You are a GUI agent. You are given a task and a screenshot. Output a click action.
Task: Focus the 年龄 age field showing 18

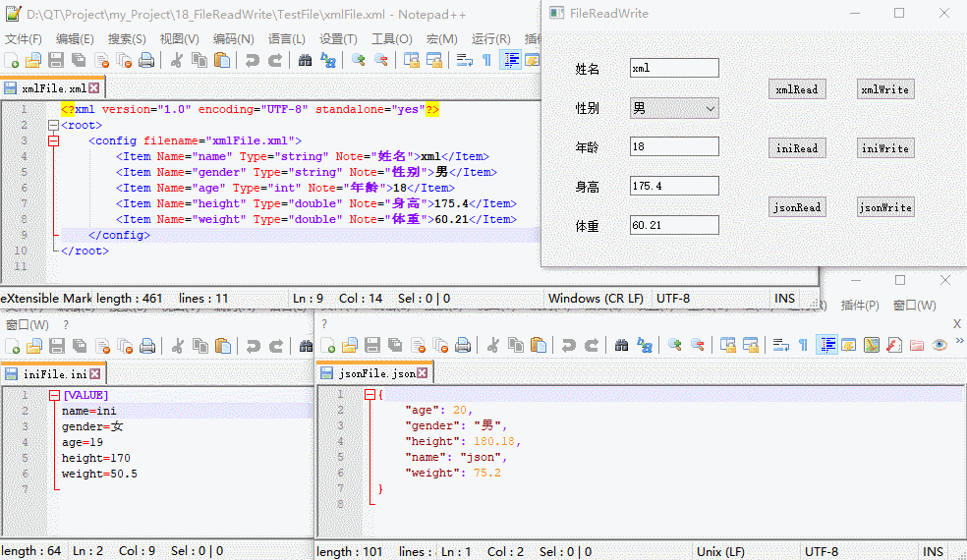click(674, 146)
